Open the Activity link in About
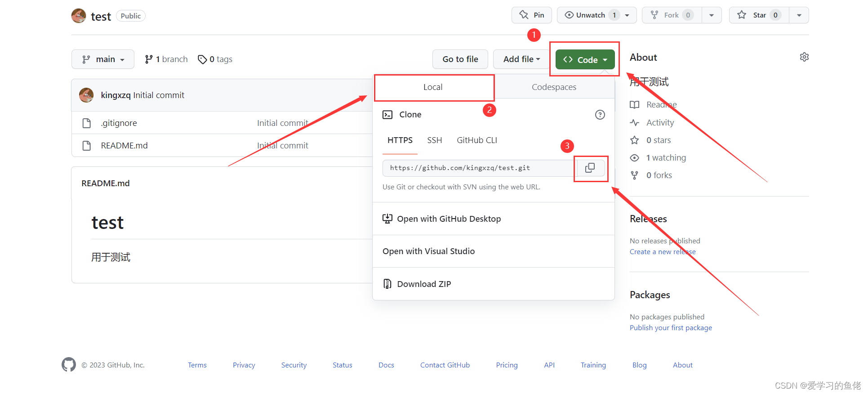This screenshot has height=394, width=868. (x=660, y=122)
